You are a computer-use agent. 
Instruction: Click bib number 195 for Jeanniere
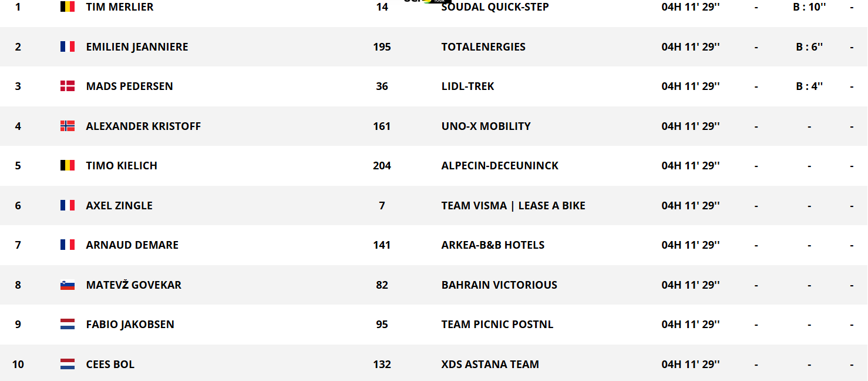[x=382, y=46]
